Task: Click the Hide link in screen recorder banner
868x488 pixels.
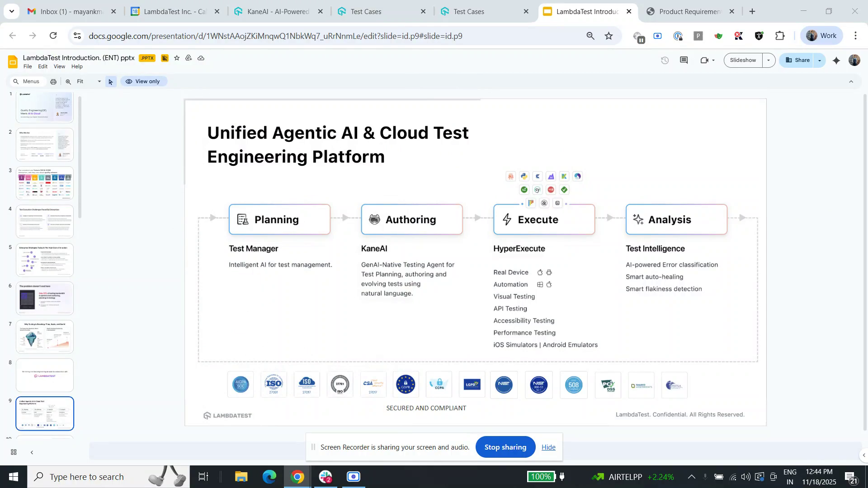Action: (x=548, y=447)
